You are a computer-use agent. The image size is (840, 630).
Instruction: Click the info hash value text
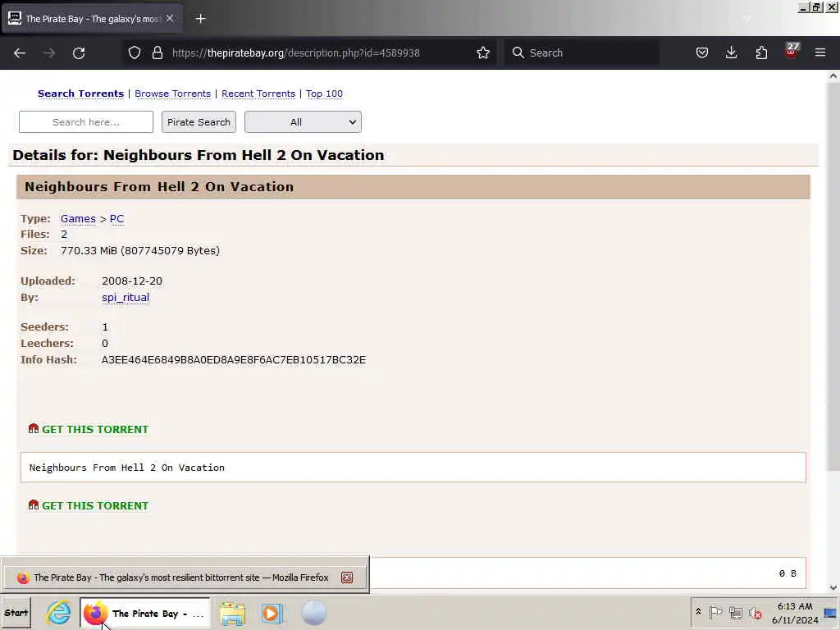pyautogui.click(x=234, y=359)
